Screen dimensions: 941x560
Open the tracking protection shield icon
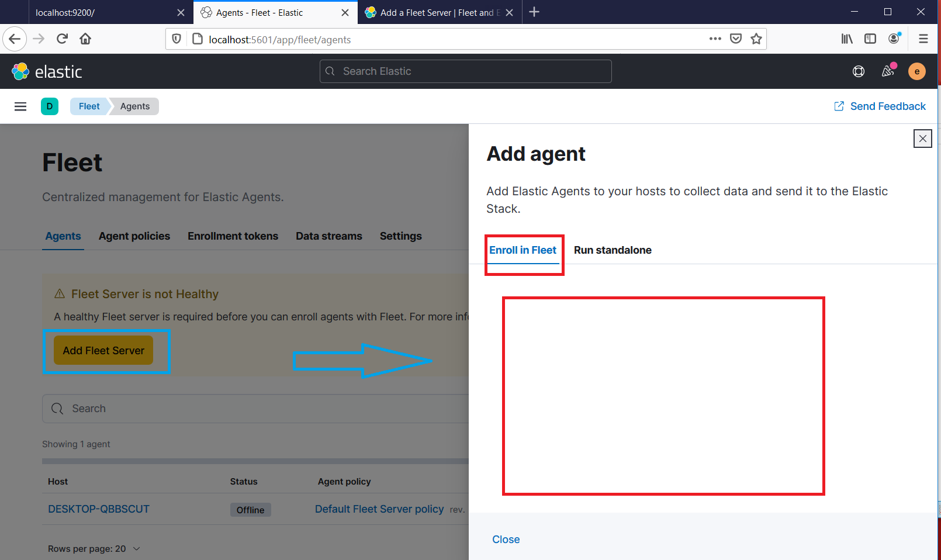(x=177, y=39)
